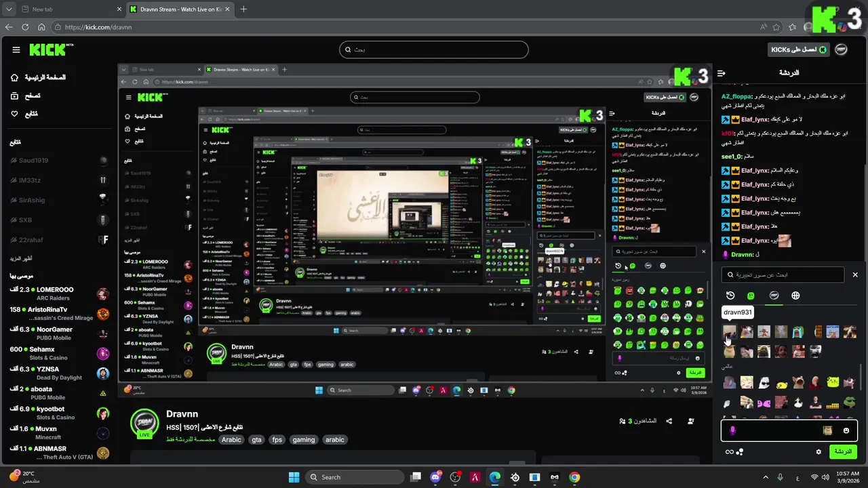Open the following page (تتابع)
This screenshot has width=868, height=488.
click(24, 114)
